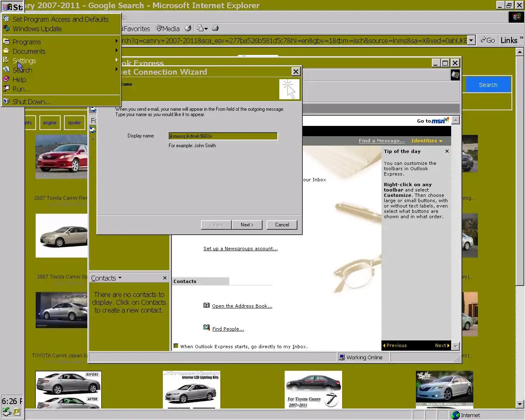The image size is (525, 420).
Task: Expand the Documents submenu arrow
Action: (116, 50)
